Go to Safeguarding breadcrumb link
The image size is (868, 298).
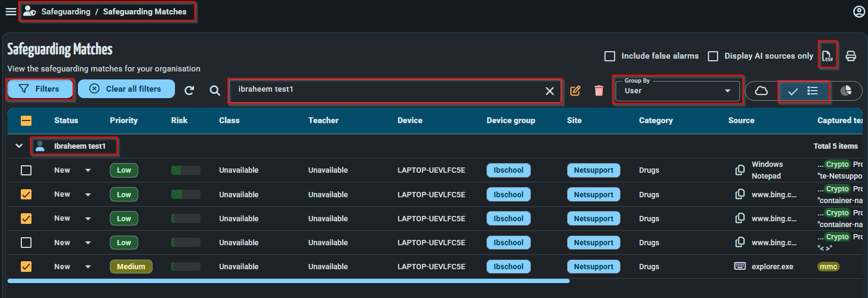[x=66, y=12]
